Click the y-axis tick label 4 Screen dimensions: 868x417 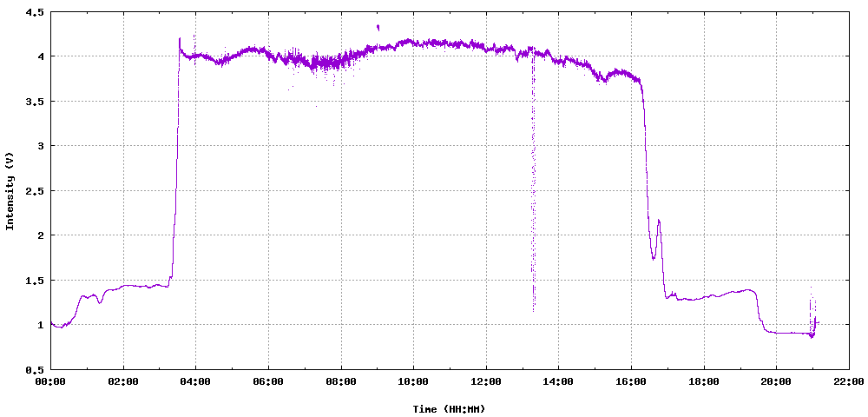[x=41, y=56]
